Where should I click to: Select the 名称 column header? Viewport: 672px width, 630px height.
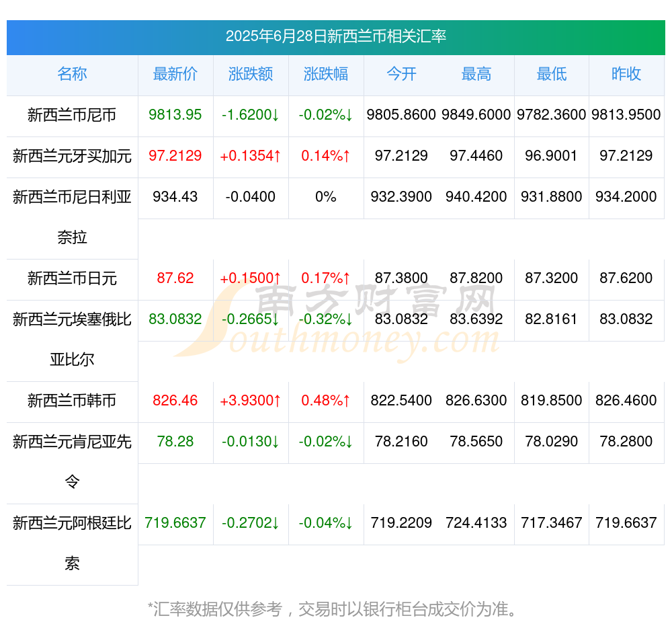(x=72, y=74)
